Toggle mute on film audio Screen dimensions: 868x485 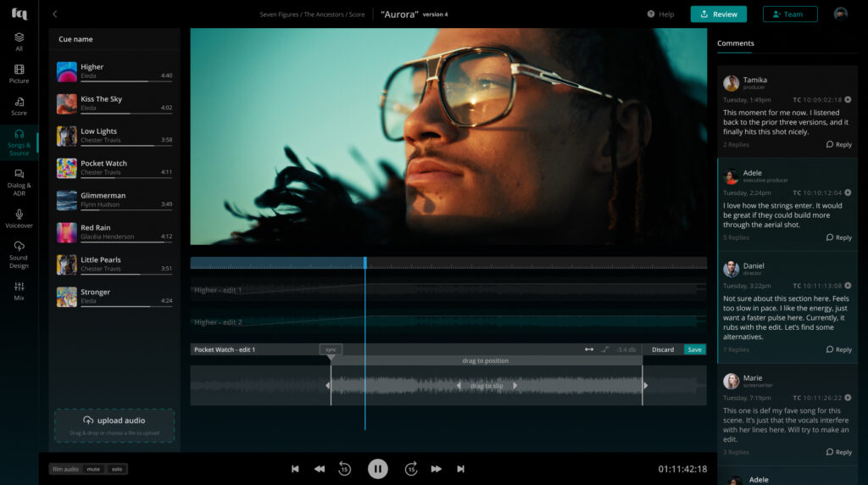(x=93, y=469)
